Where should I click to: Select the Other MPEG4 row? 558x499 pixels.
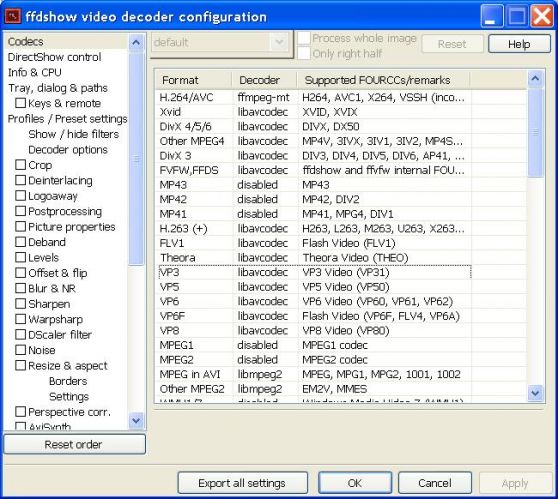tap(315, 141)
